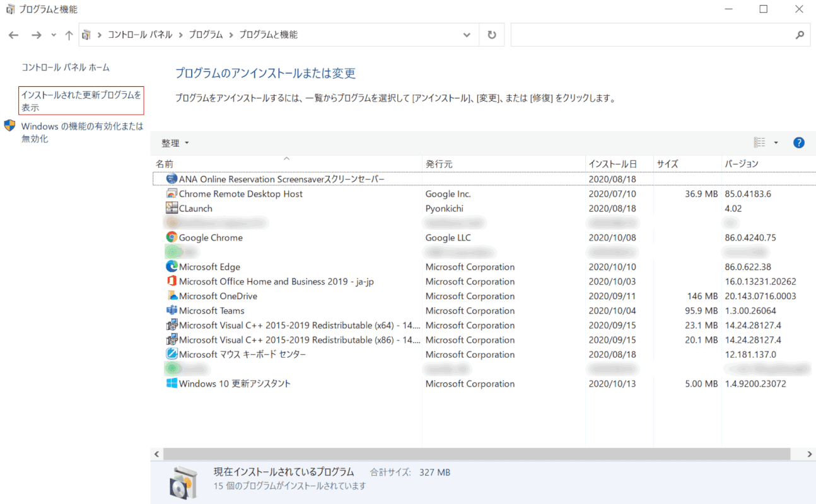Click the Visual C++ Redistributable (x64) icon

172,325
